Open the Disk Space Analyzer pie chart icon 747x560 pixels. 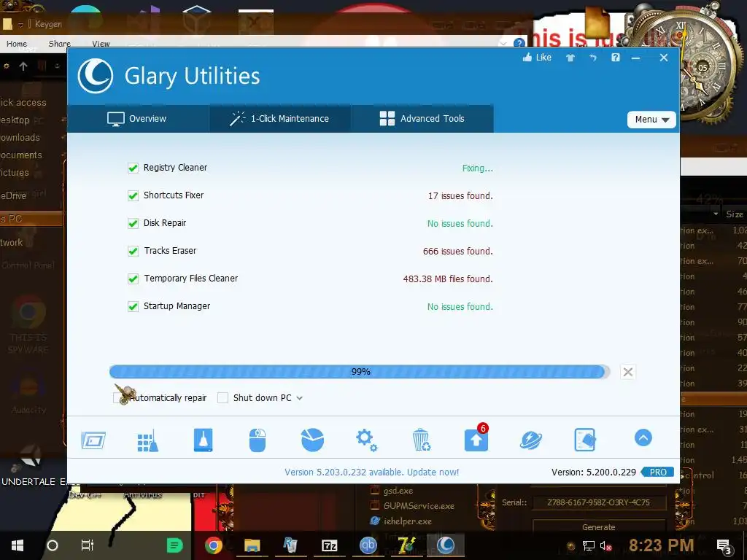click(x=312, y=440)
